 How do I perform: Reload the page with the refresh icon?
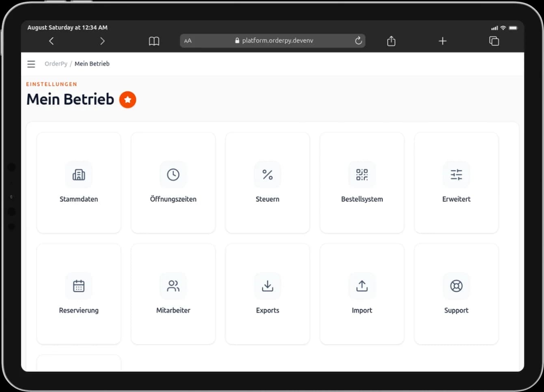click(358, 41)
